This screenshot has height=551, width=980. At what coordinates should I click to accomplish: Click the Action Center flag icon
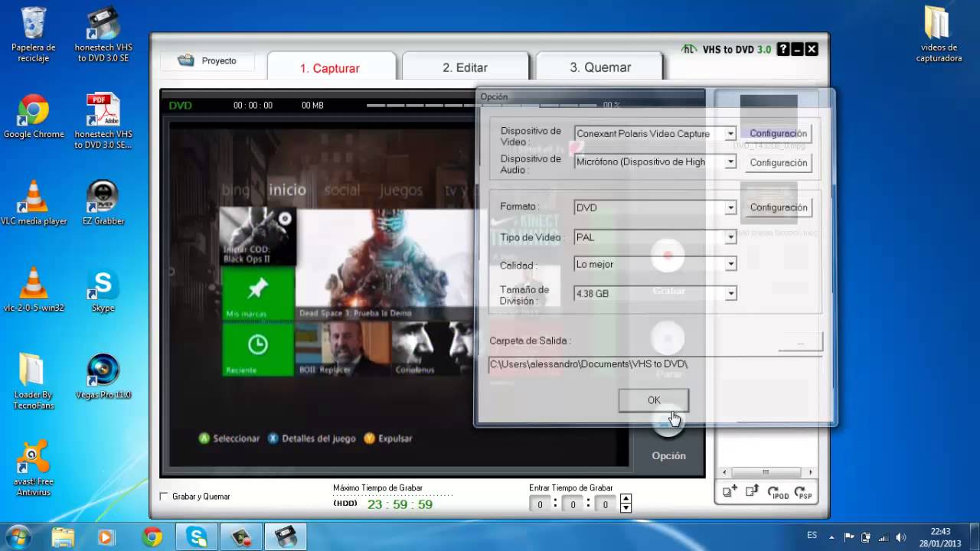[x=849, y=537]
